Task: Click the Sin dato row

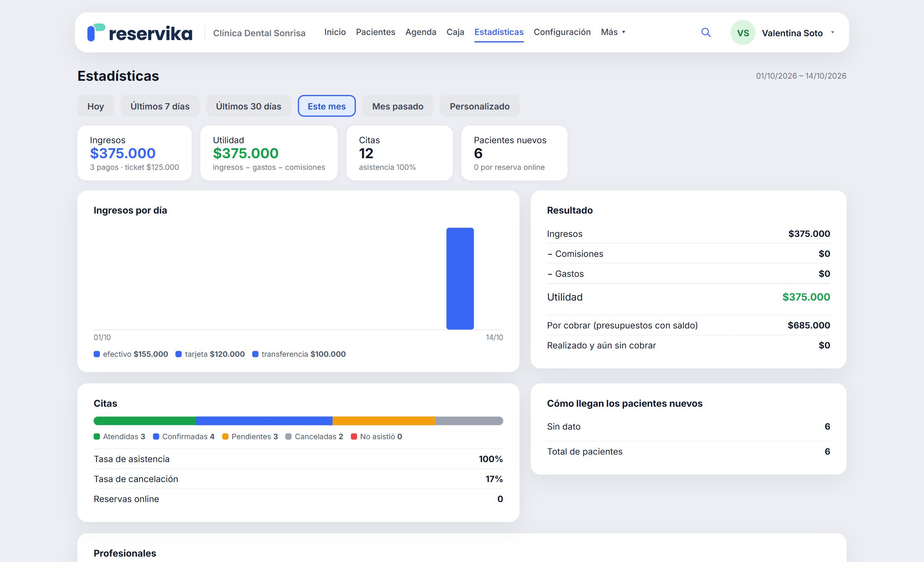Action: pyautogui.click(x=688, y=426)
